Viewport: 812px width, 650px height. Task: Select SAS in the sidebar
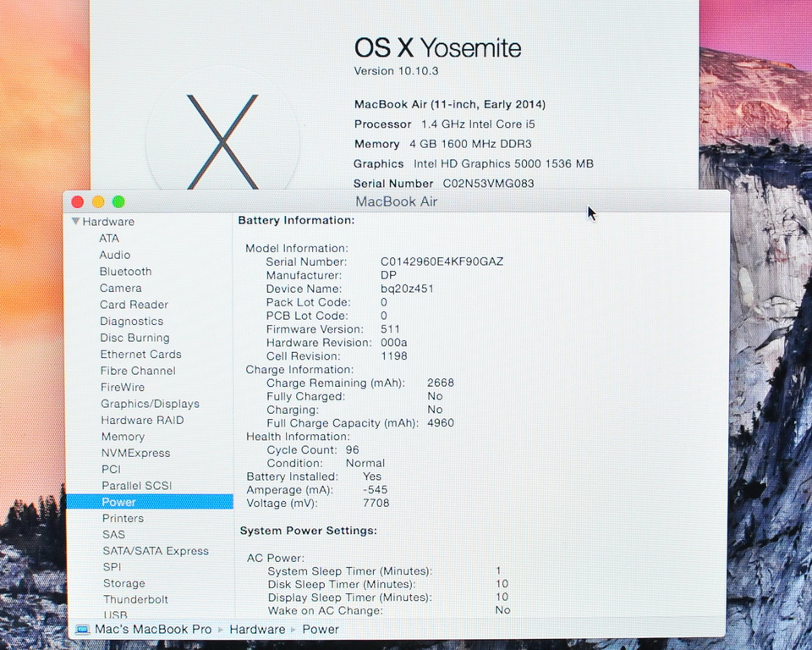tap(114, 534)
